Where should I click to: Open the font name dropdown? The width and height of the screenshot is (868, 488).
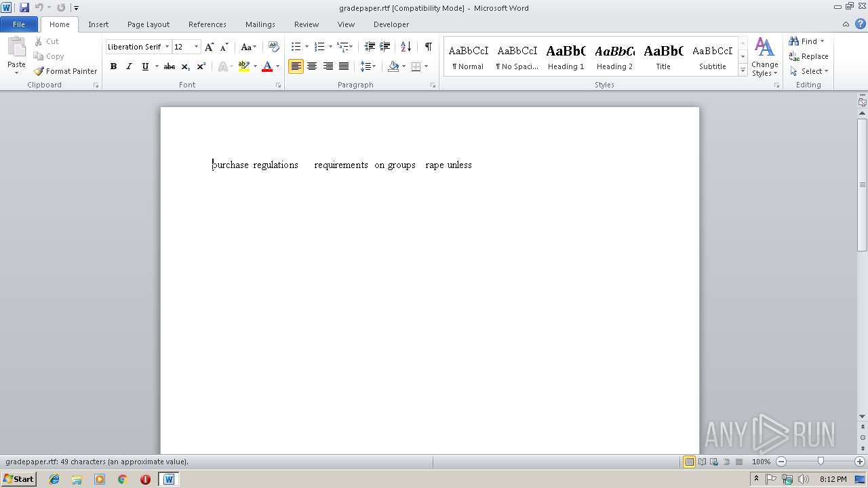click(x=167, y=47)
